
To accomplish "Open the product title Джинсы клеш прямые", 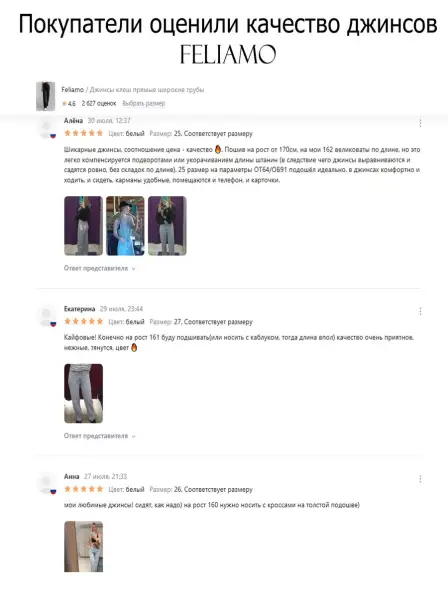I will [147, 89].
